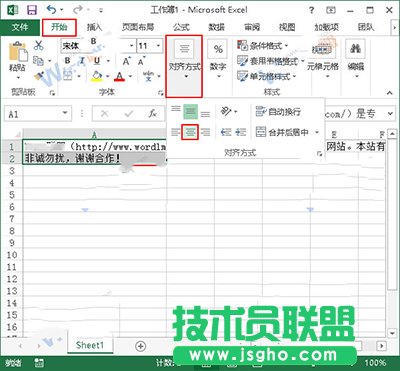The width and height of the screenshot is (400, 371).
Task: Open the 文件 File tab
Action: 20,27
